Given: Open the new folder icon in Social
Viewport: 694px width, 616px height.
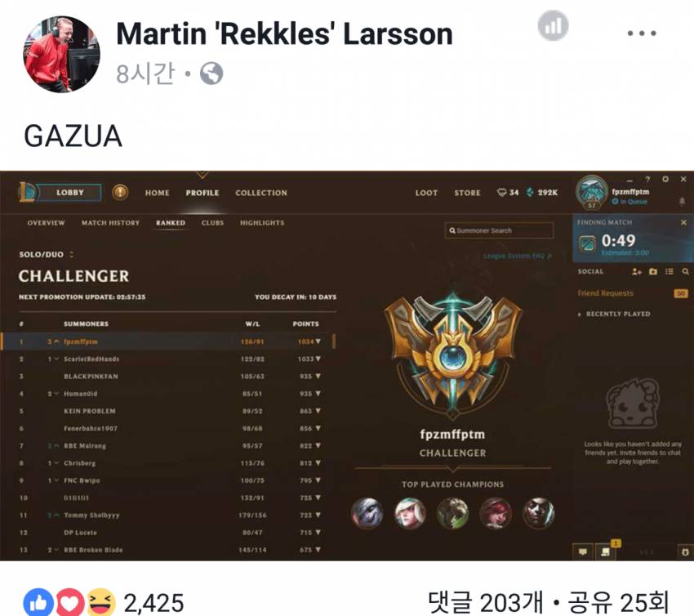Looking at the screenshot, I should pyautogui.click(x=653, y=271).
